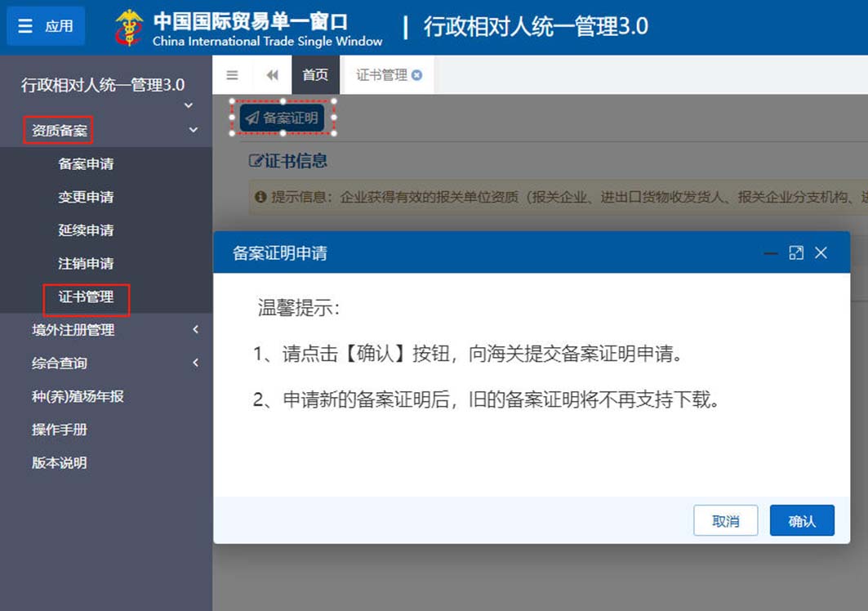Viewport: 868px width, 611px height.
Task: Collapse the chevron beside 资质备案
Action: 194,130
